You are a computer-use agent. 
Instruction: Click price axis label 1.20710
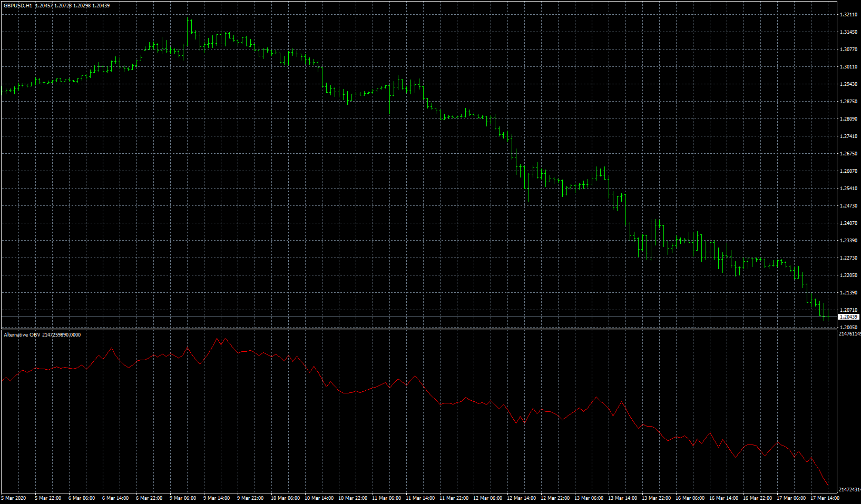click(x=848, y=310)
